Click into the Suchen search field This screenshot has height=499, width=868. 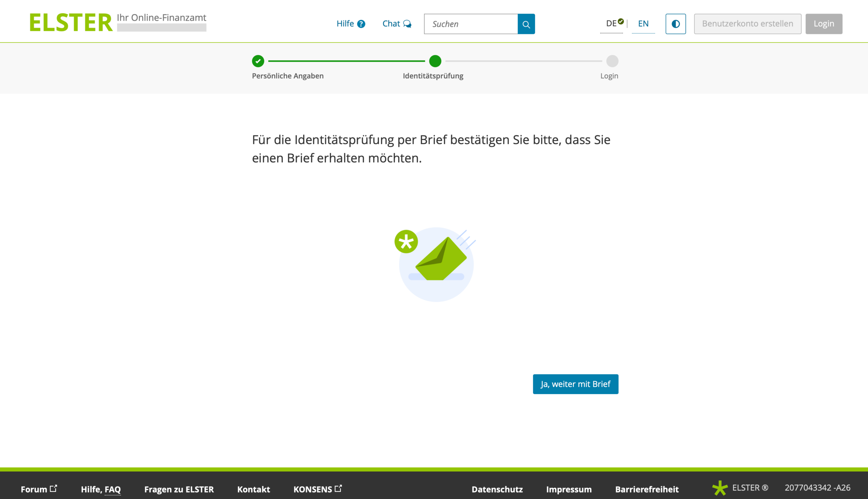471,24
